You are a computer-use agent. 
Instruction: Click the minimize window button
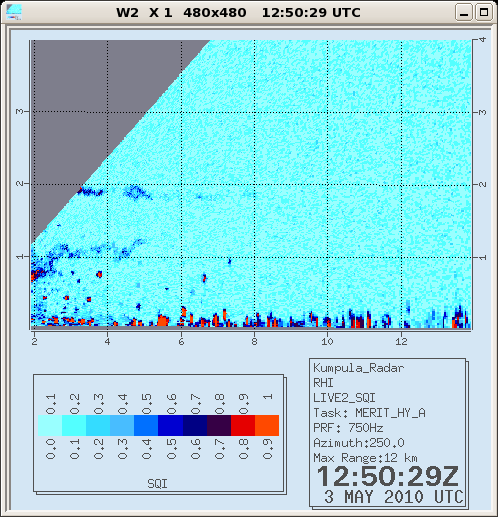click(x=464, y=13)
